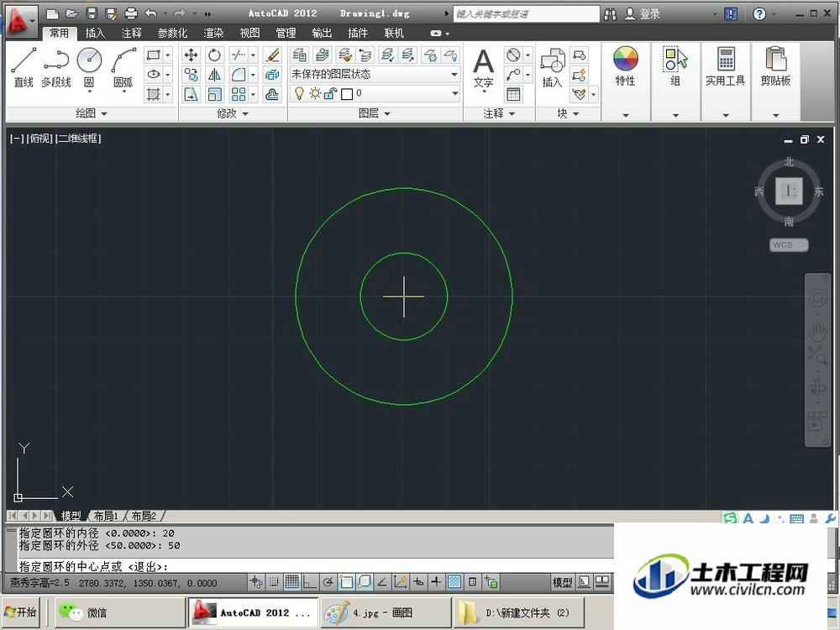Screen dimensions: 840x630
Task: Select the Line (直线) tool
Action: tap(24, 67)
